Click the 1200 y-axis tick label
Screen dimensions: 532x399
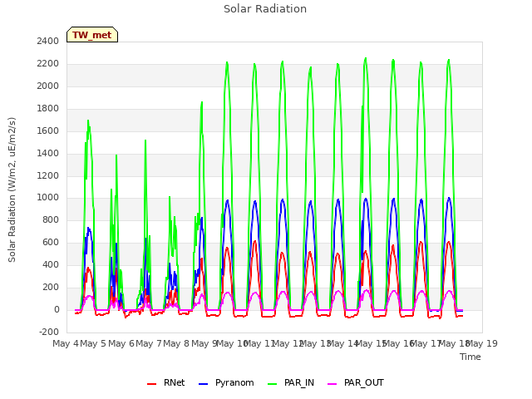(48, 175)
